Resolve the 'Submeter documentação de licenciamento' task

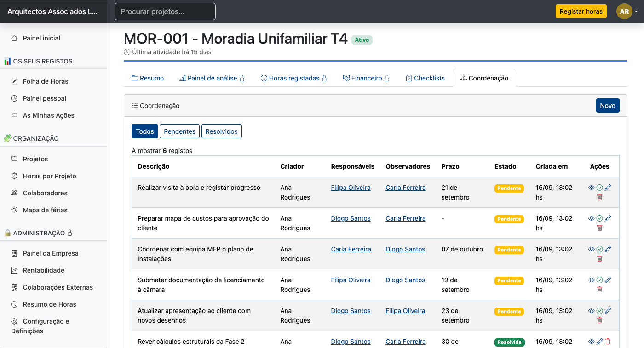[599, 280]
